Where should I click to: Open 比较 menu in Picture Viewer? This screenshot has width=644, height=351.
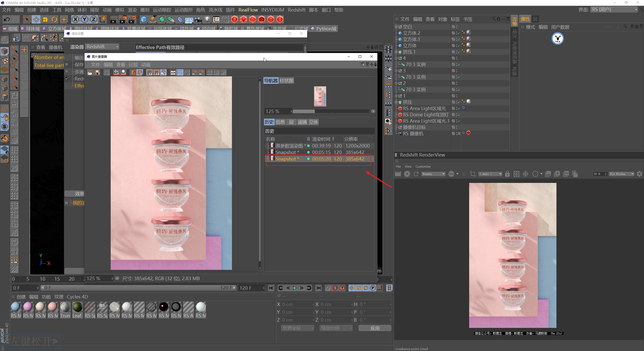[x=133, y=65]
